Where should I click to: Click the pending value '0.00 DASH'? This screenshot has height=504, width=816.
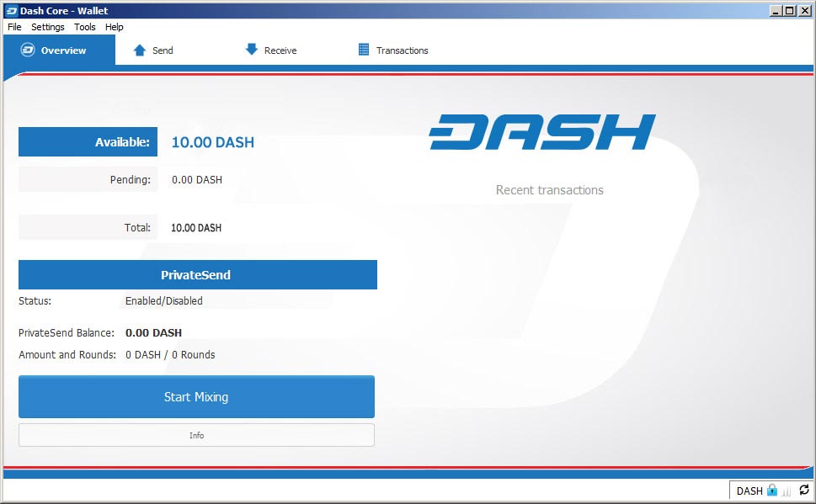pos(197,180)
